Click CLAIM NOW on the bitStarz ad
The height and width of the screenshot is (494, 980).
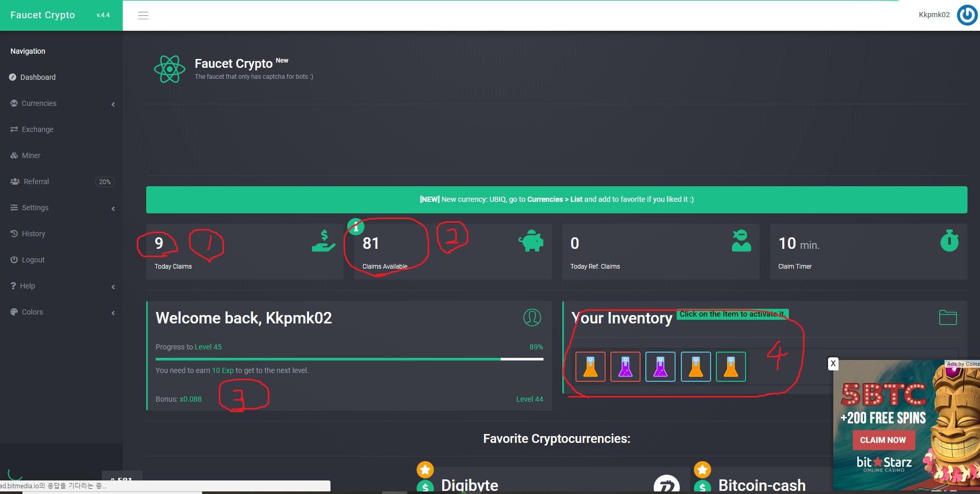(x=883, y=440)
